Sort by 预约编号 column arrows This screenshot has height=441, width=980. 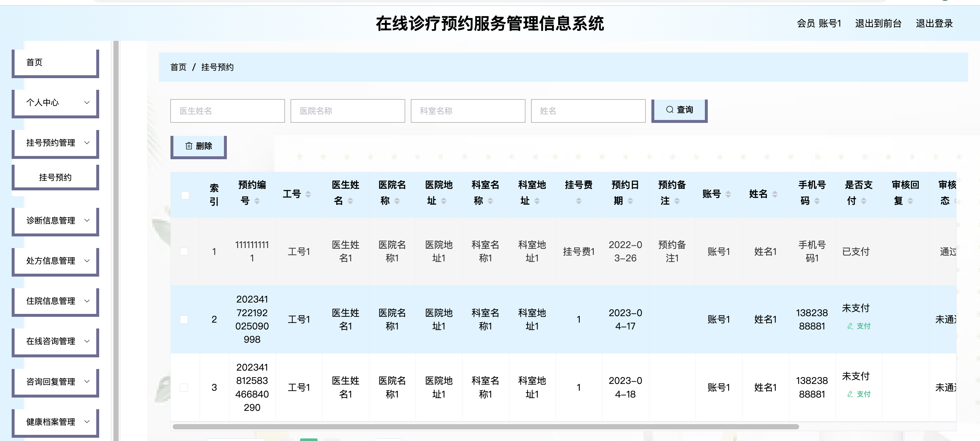click(257, 201)
